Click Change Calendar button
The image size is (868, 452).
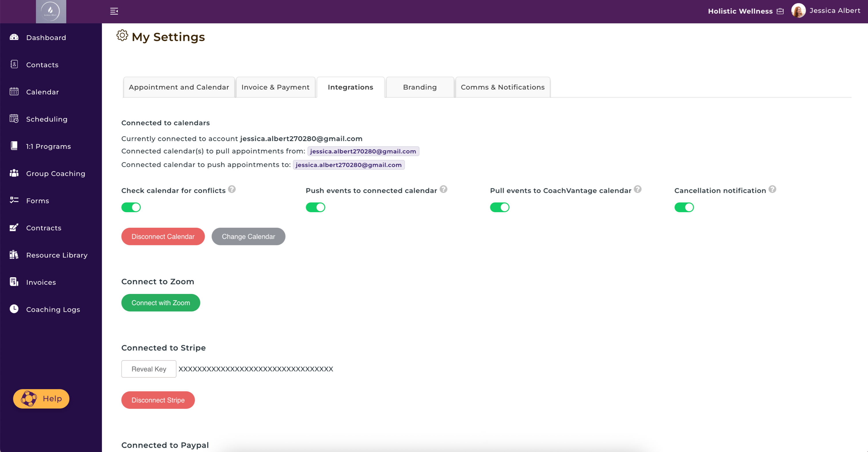[248, 237]
